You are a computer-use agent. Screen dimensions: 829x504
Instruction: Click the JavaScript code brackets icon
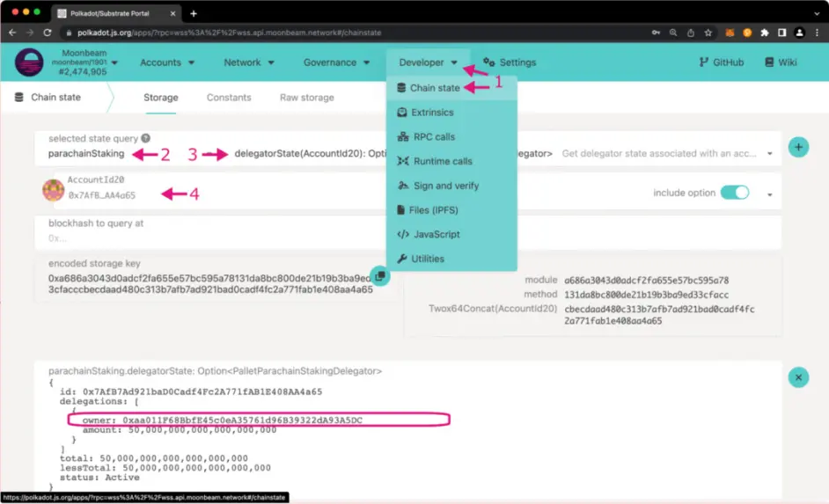pos(403,234)
